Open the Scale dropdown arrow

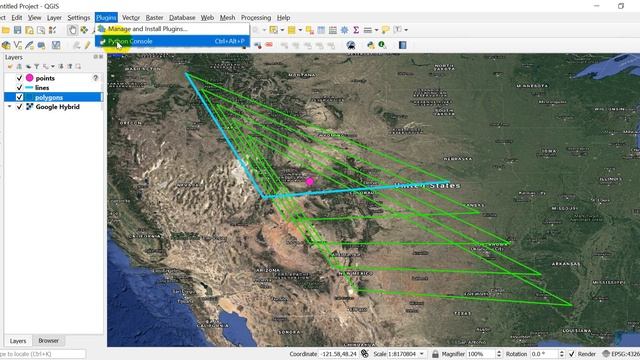422,354
